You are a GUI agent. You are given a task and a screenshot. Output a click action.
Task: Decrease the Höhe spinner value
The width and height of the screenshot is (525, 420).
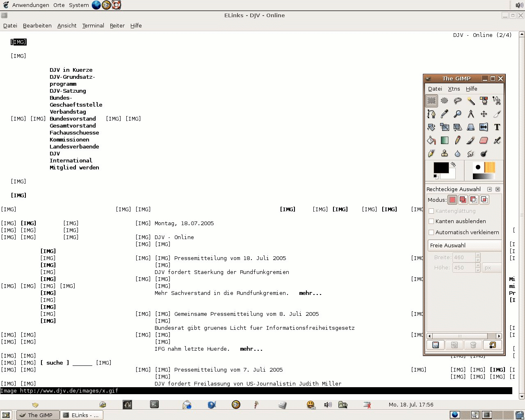(478, 270)
